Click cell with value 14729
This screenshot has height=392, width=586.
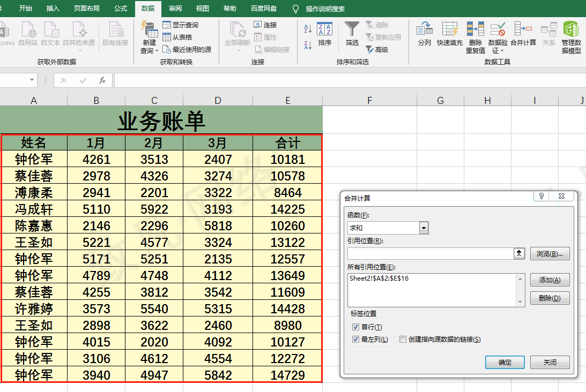(x=287, y=374)
